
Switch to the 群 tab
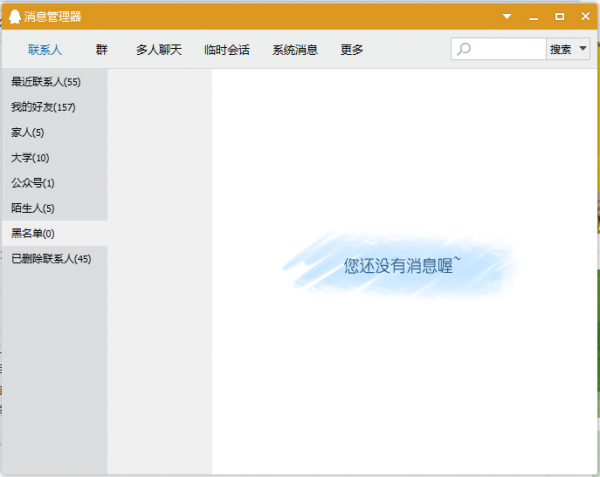[x=102, y=50]
